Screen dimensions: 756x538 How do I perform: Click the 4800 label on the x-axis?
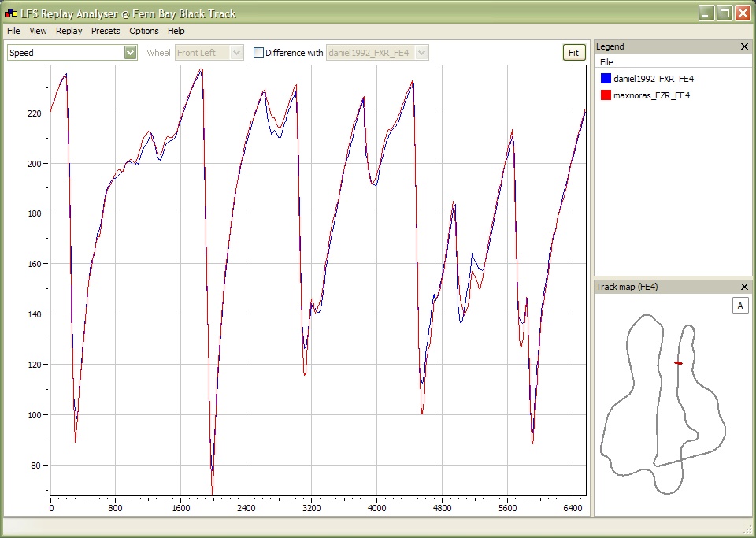(442, 508)
